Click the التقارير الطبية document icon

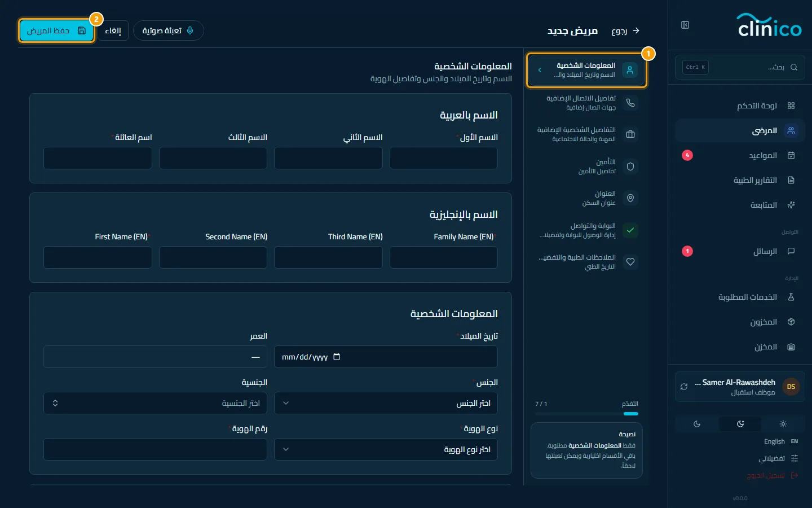tap(791, 180)
